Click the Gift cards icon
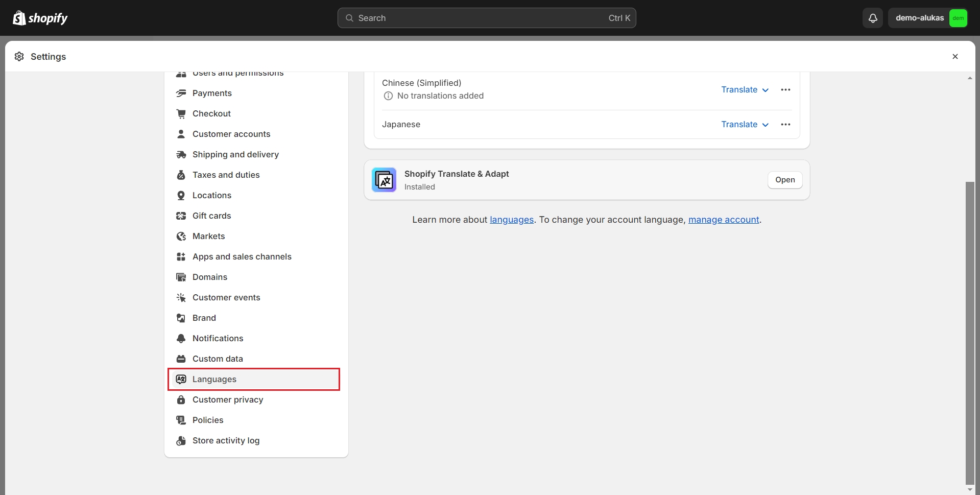The image size is (980, 495). [x=181, y=216]
